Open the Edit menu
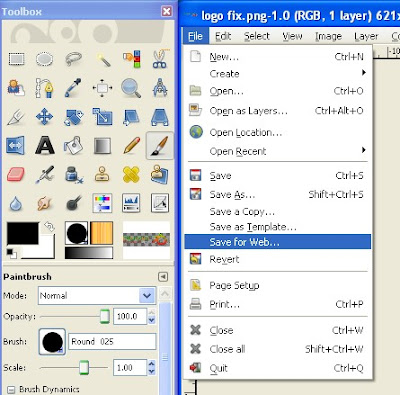Image resolution: width=400 pixels, height=395 pixels. tap(223, 36)
